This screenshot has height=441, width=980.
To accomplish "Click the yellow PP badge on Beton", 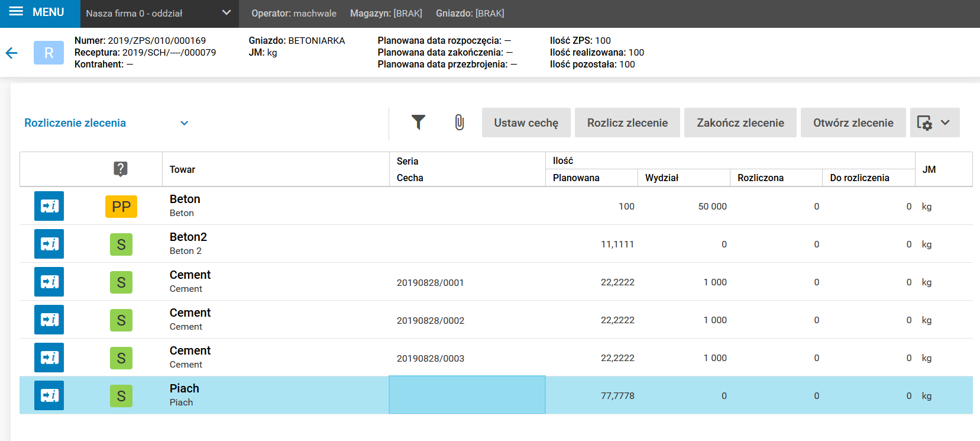I will 121,207.
